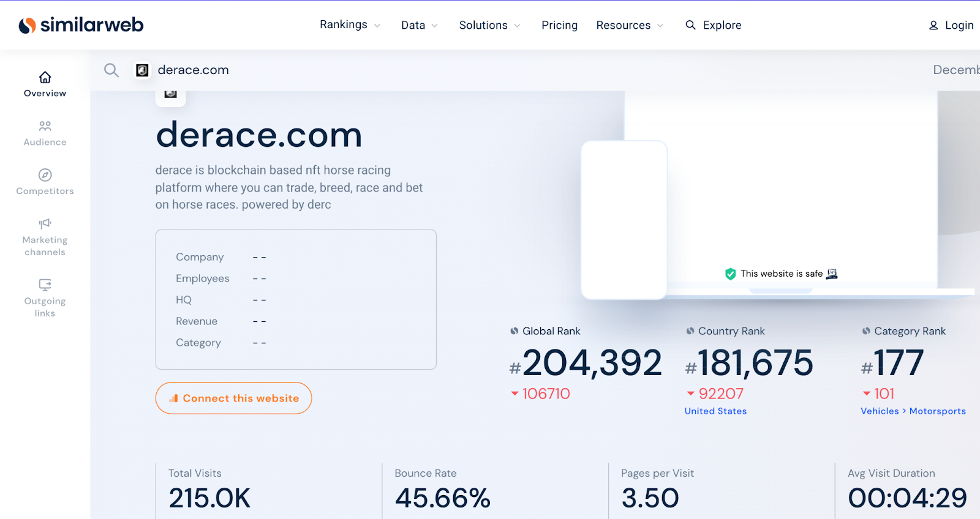Click the Avg Visit Duration value 00:04:29

point(907,498)
